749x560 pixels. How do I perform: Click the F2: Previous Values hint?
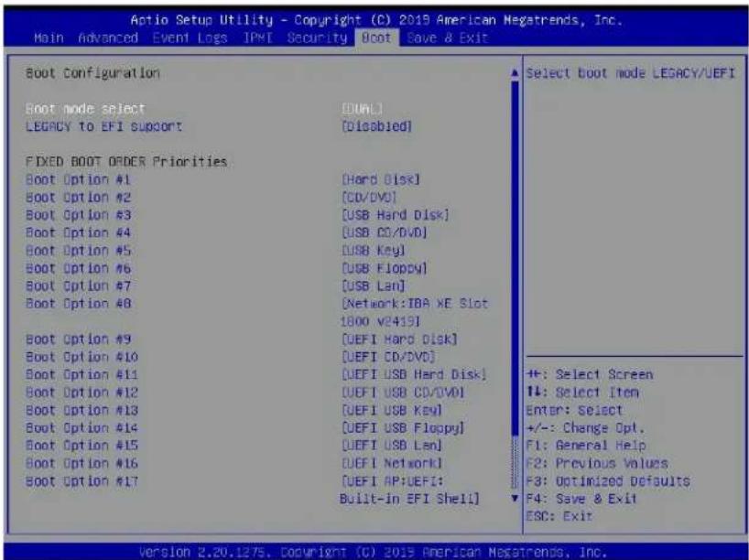pos(597,463)
